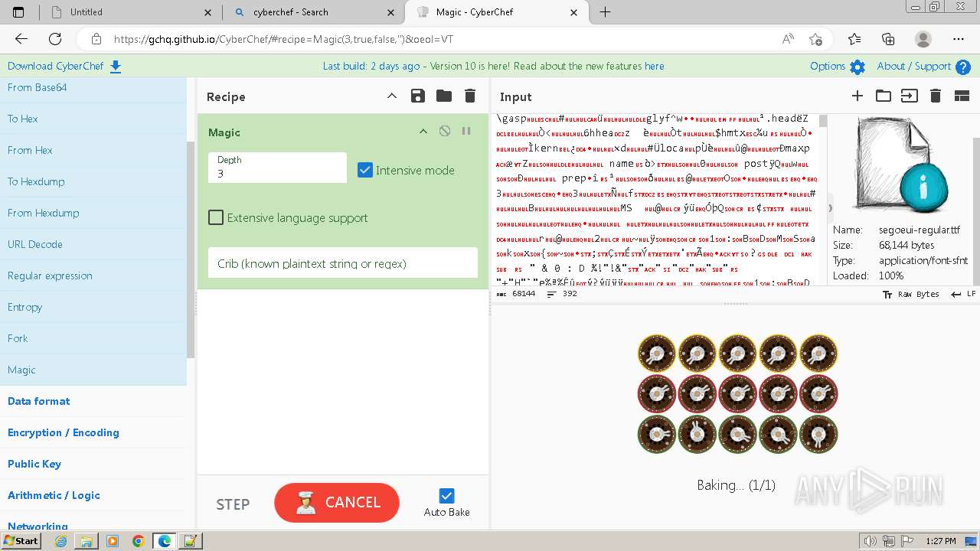Open file as input icon

tap(909, 96)
